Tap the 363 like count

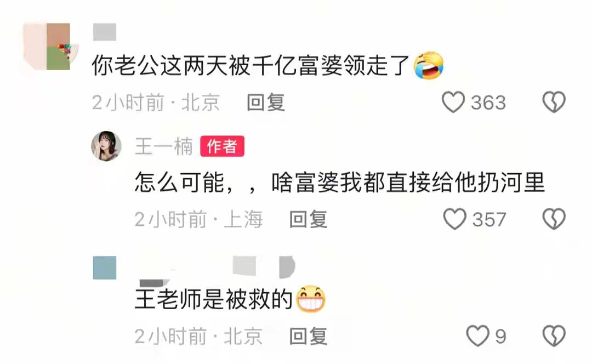pyautogui.click(x=488, y=103)
